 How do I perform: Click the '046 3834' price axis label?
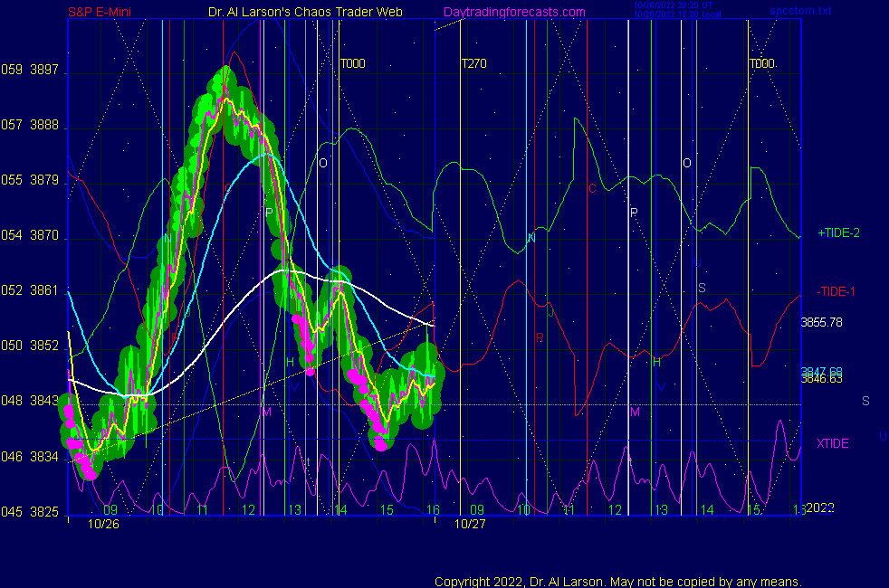(30, 457)
